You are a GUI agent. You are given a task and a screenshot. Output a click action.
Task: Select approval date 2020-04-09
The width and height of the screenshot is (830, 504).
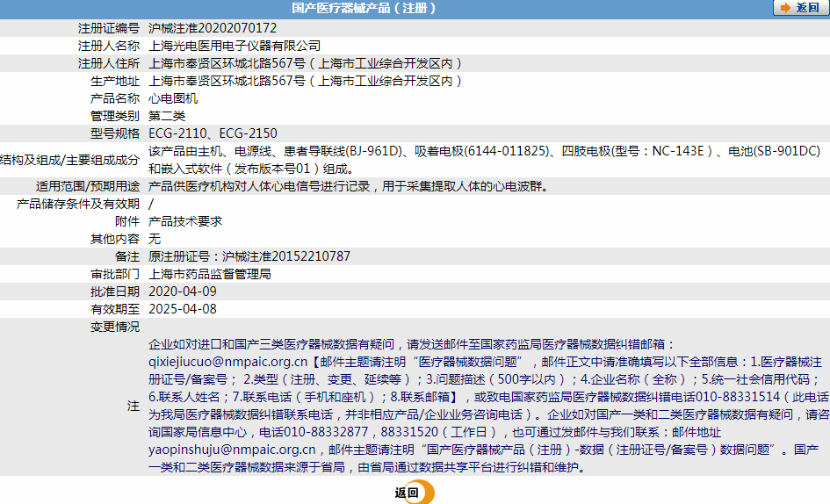[x=183, y=292]
